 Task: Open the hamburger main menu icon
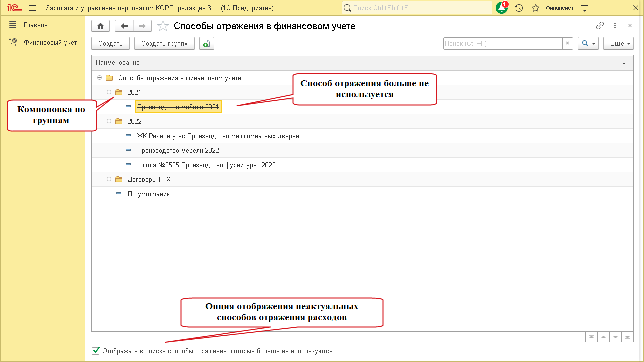(32, 8)
